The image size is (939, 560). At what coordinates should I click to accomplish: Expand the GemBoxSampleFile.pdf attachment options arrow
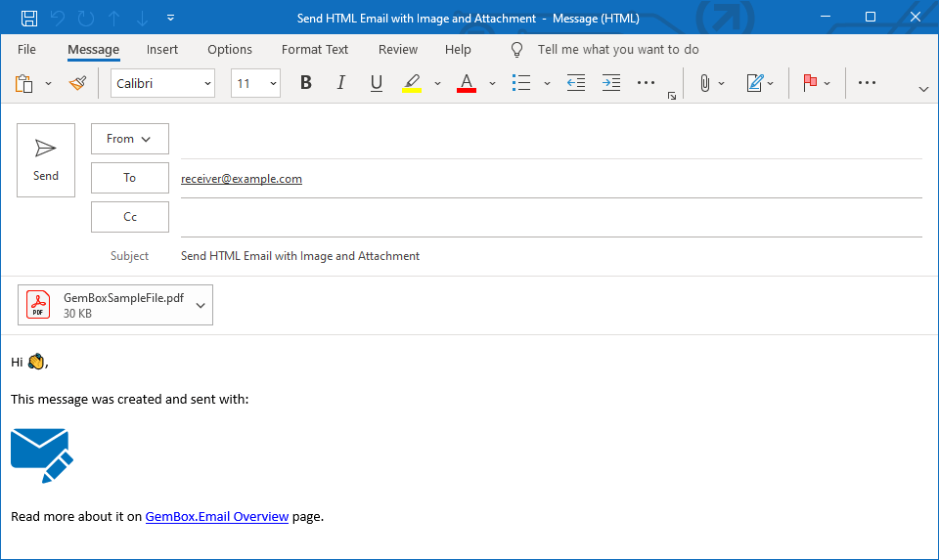tap(201, 305)
